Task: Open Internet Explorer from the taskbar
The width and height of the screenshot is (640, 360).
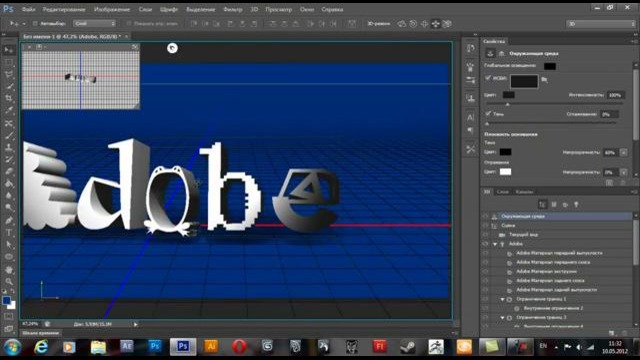Action: 41,347
